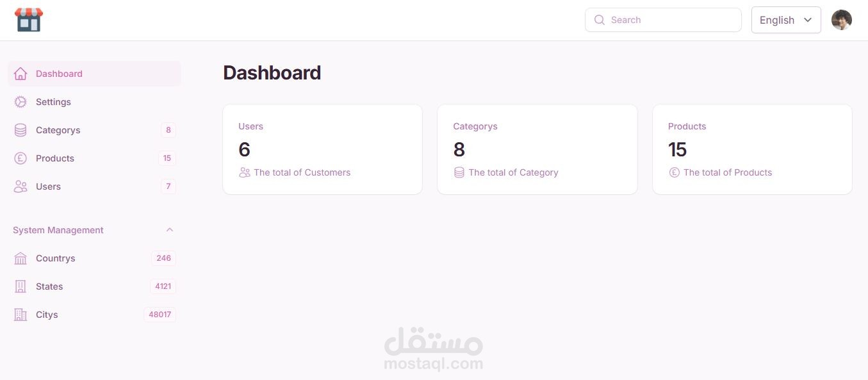This screenshot has height=380, width=868.
Task: Go to Products in the sidebar
Action: click(x=55, y=158)
